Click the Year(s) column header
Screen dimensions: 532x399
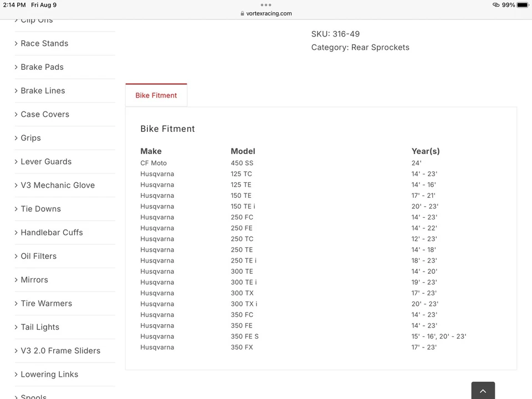(x=426, y=151)
